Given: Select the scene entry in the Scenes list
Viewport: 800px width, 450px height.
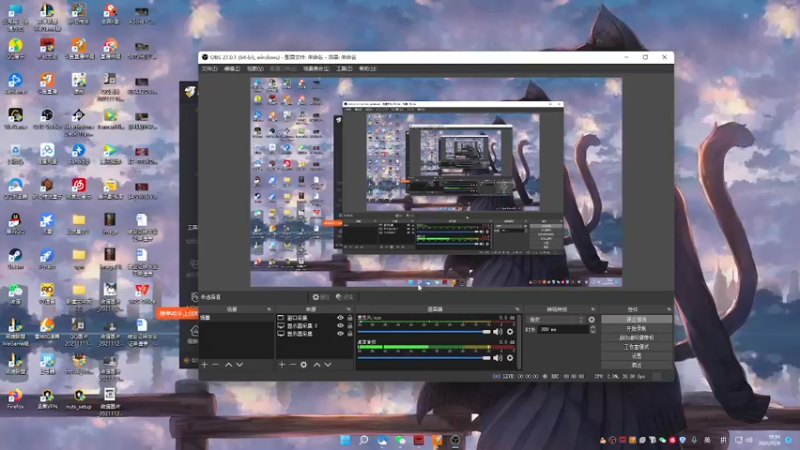Looking at the screenshot, I should 236,318.
